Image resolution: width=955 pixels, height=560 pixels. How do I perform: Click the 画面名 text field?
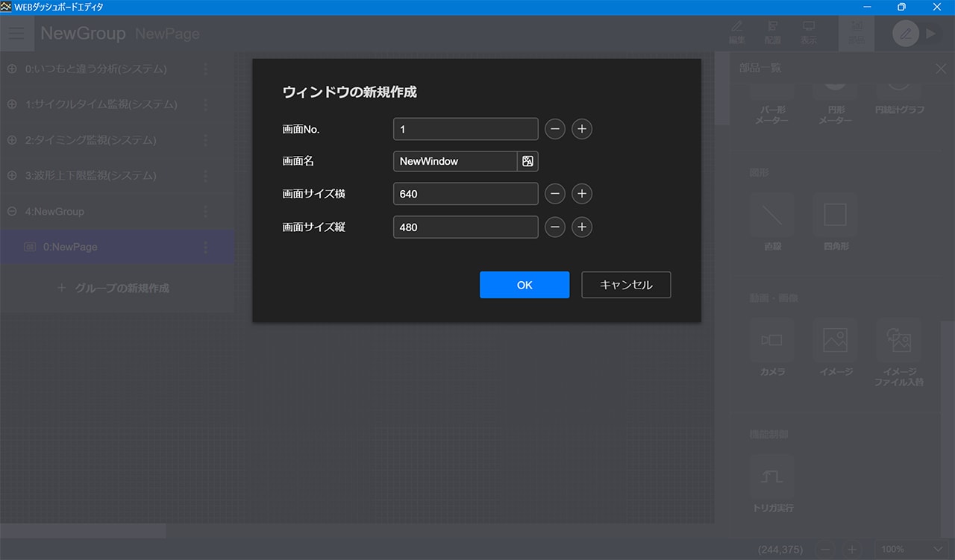(x=454, y=161)
